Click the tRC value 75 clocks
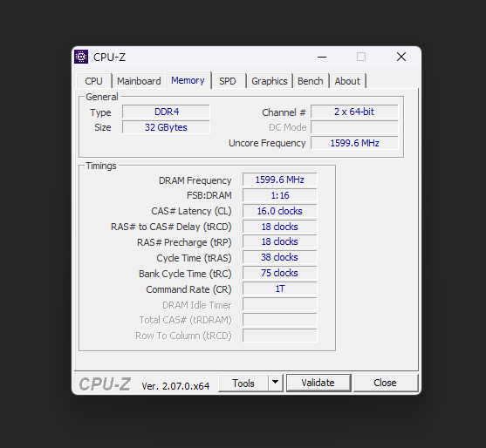This screenshot has height=448, width=486. click(280, 273)
